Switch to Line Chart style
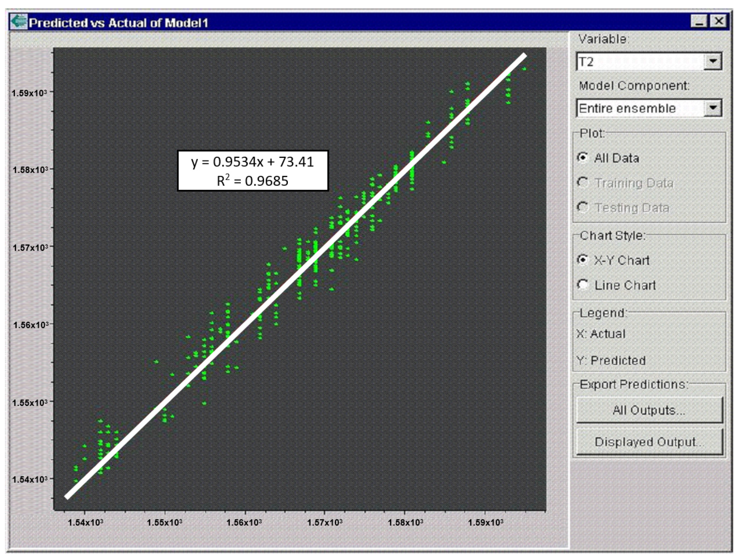739x560 pixels. pos(583,285)
